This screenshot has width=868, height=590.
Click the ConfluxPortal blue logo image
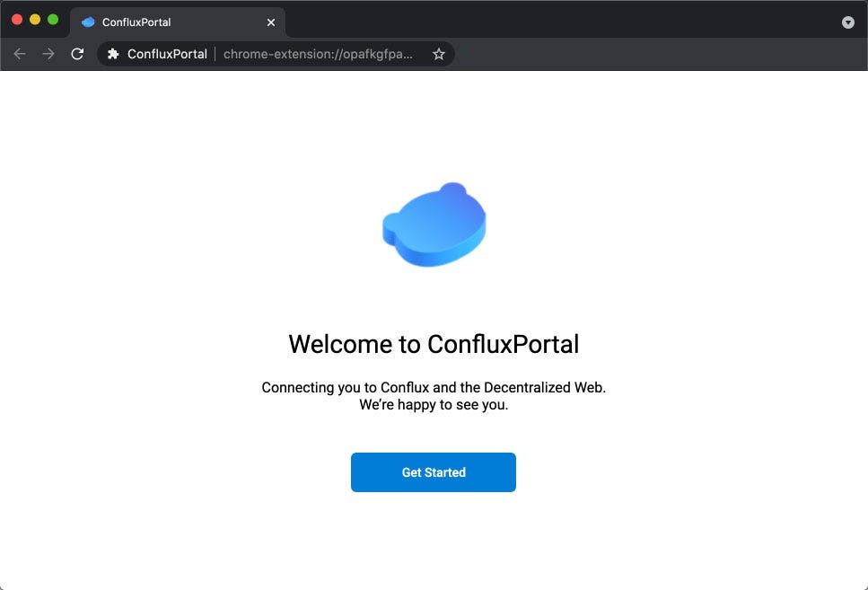(x=434, y=225)
